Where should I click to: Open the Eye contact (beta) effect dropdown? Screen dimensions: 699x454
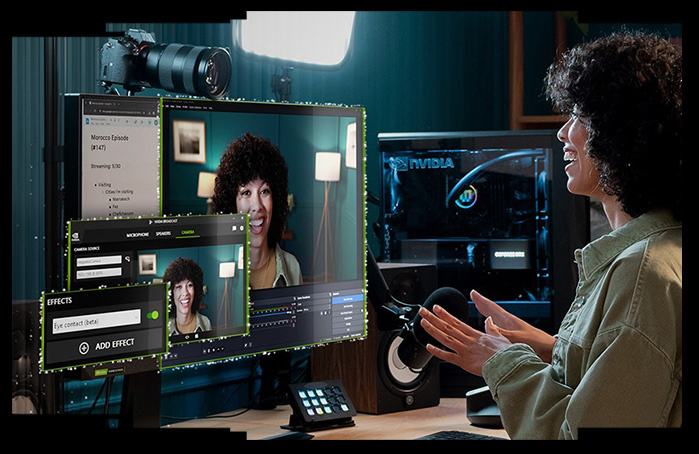point(96,321)
